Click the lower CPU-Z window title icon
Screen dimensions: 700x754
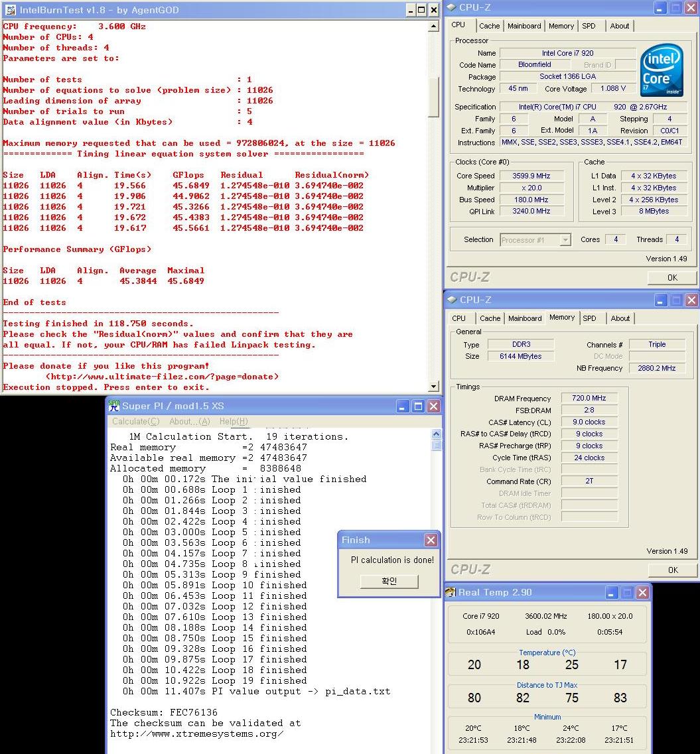pyautogui.click(x=452, y=300)
